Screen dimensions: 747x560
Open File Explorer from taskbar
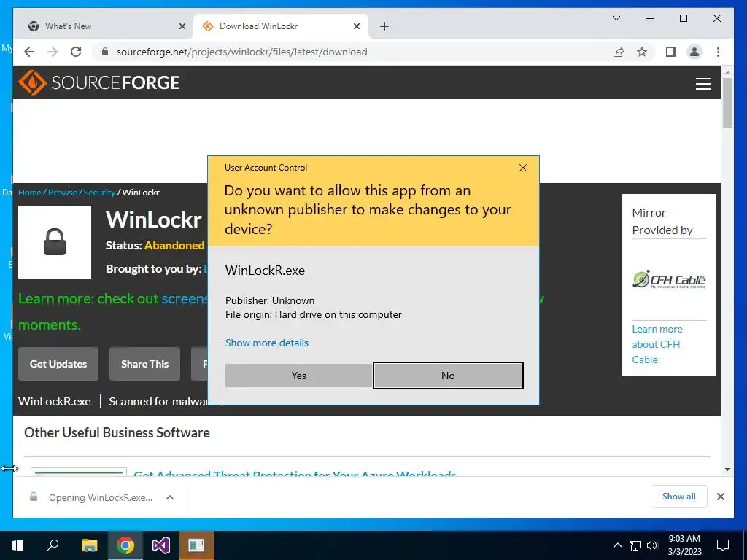click(89, 545)
